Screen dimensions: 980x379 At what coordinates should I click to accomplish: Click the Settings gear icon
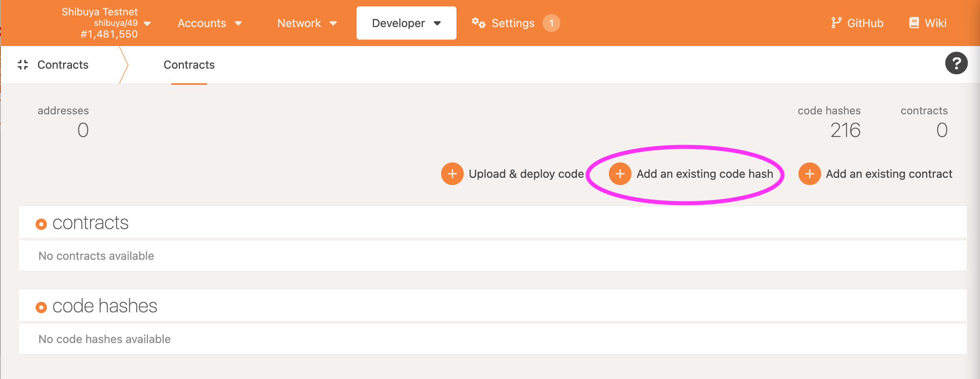pos(478,23)
